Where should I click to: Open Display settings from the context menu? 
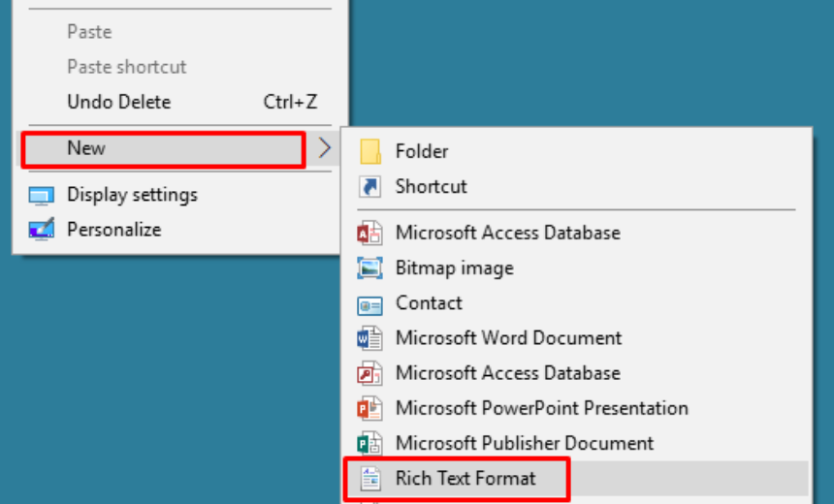click(132, 195)
